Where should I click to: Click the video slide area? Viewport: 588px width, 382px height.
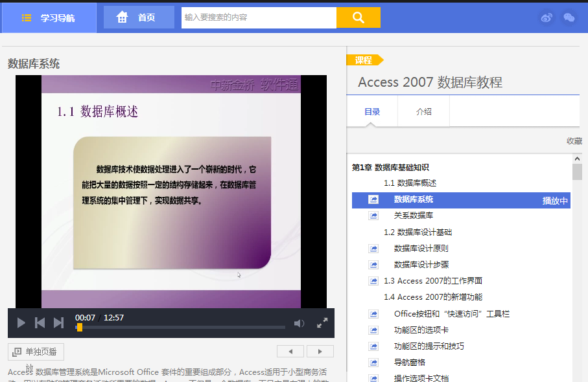tap(171, 192)
